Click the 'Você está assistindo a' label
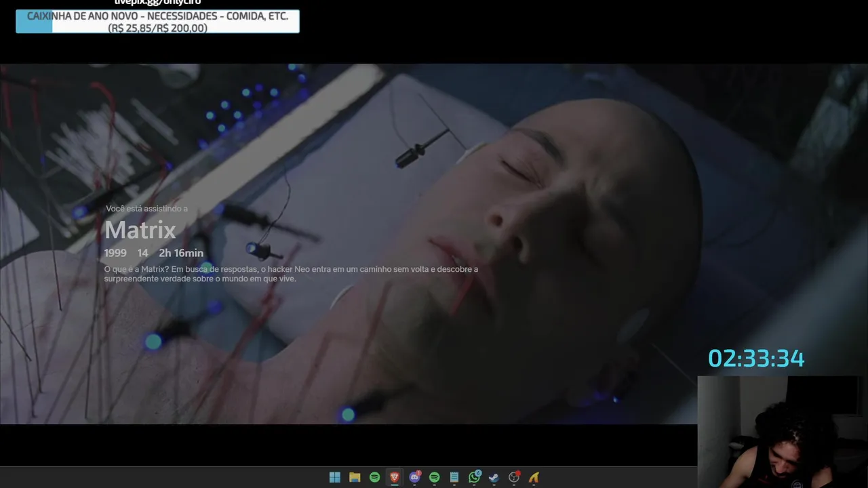The image size is (868, 488). coord(146,209)
